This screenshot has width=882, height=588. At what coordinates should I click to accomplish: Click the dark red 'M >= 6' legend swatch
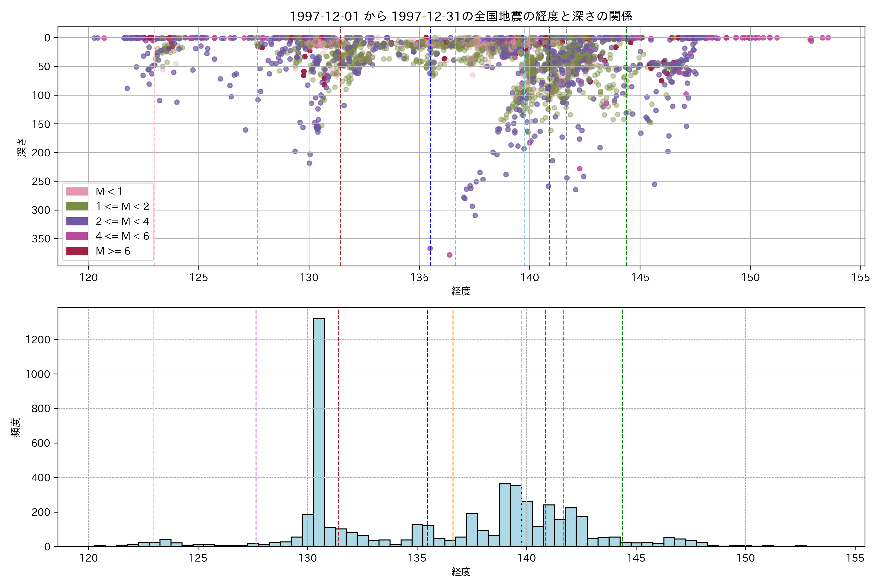click(x=77, y=251)
